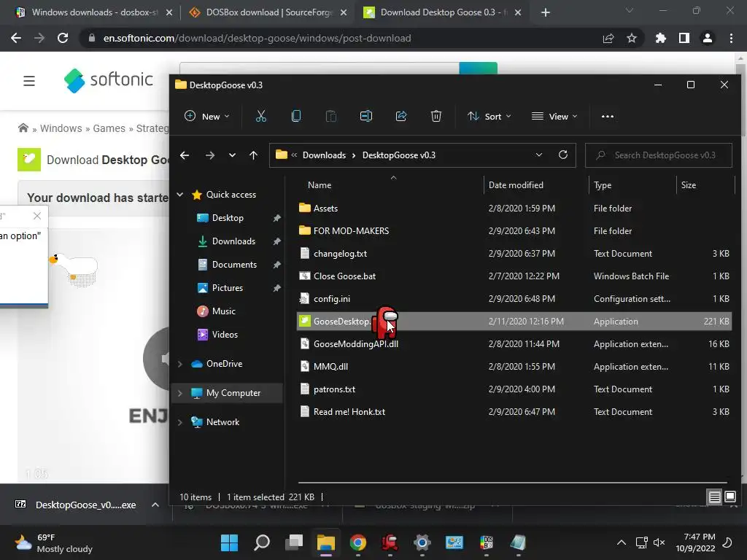747x560 pixels.
Task: Expand address bar history dropdown
Action: [x=539, y=155]
